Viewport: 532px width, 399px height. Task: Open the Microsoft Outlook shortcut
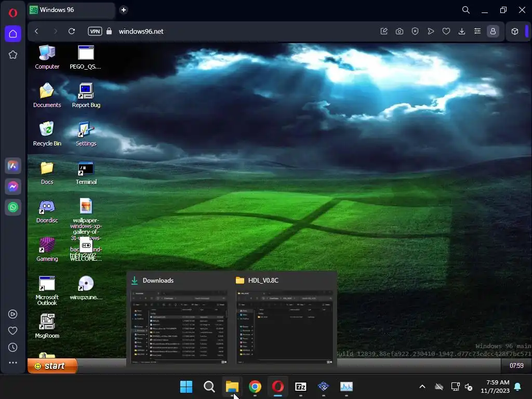(47, 290)
